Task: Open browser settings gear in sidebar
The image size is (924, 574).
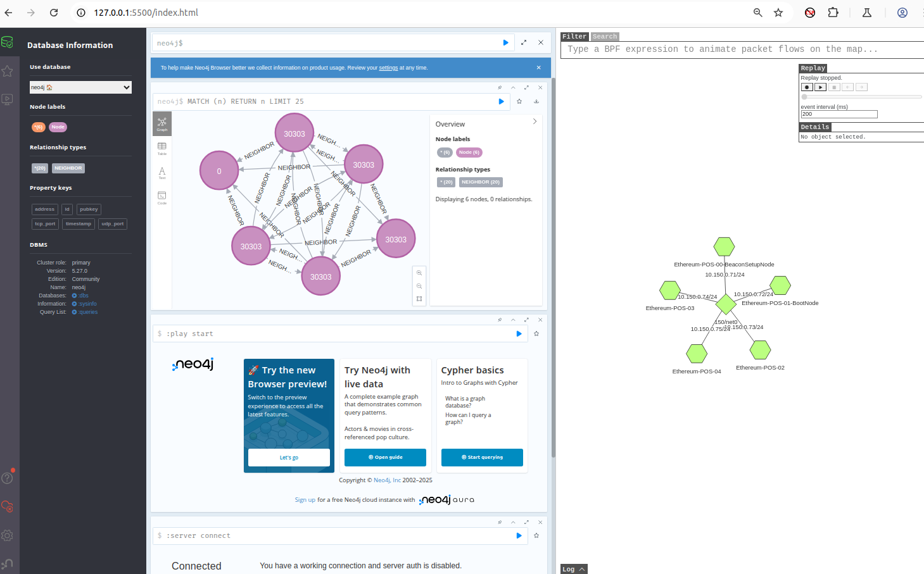Action: (x=8, y=535)
